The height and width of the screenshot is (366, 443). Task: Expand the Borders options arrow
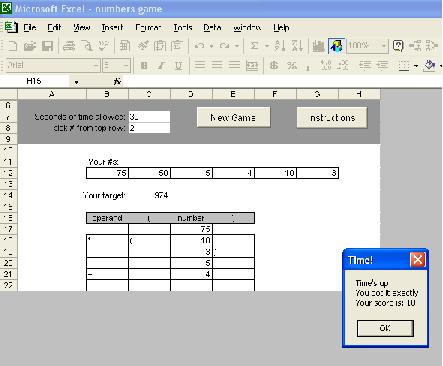point(416,66)
